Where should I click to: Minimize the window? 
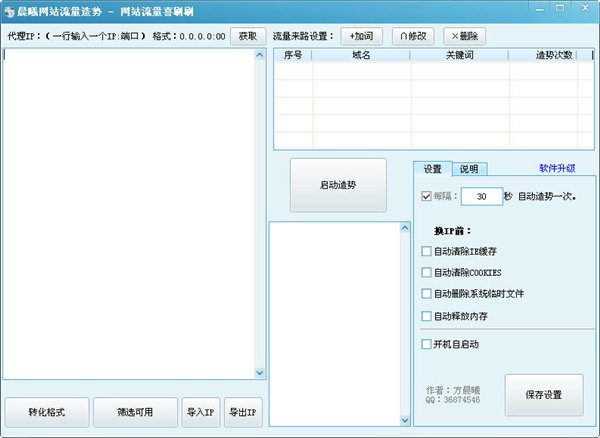point(540,8)
